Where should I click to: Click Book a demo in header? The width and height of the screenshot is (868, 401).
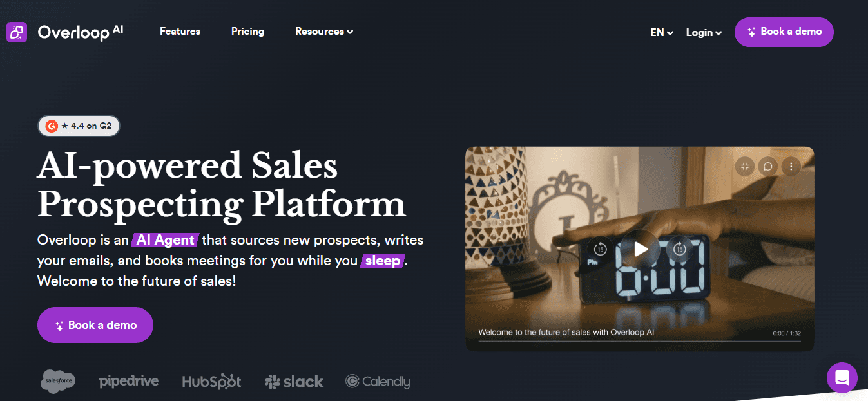point(784,32)
